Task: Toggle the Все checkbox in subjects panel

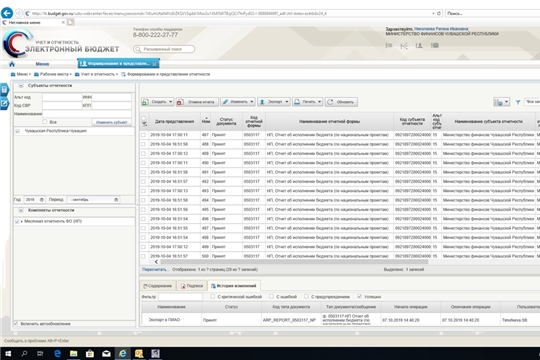Action: (x=45, y=122)
